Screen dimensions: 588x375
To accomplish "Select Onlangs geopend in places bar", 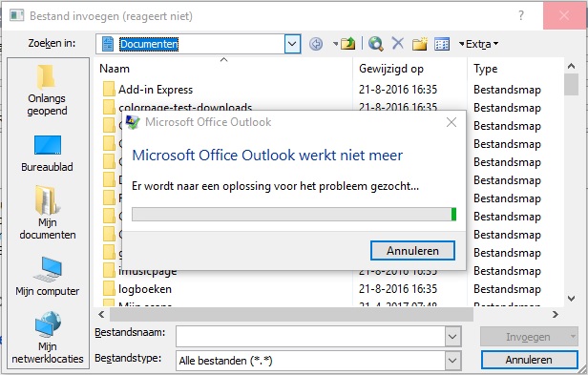I will 48,91.
